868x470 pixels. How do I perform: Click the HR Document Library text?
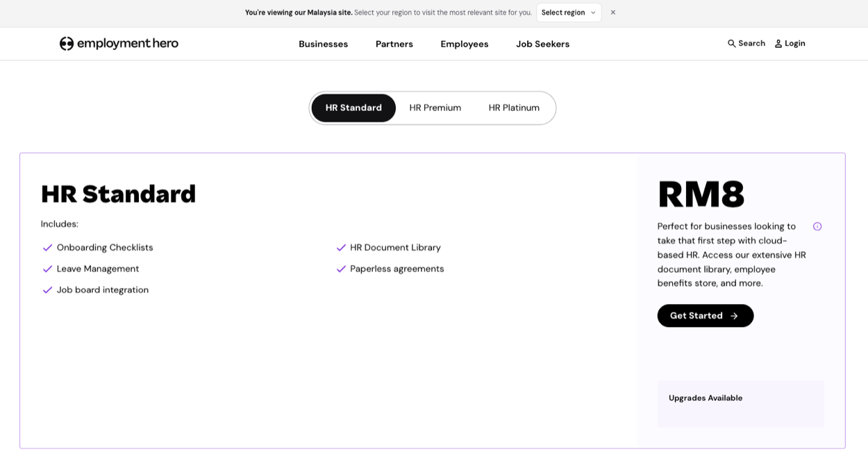396,248
